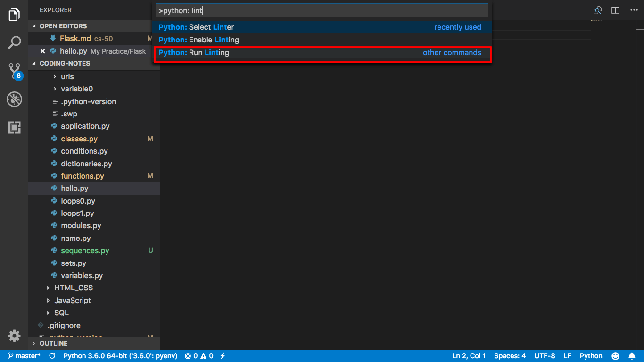The width and height of the screenshot is (644, 362).
Task: Open notifications with the bell icon
Action: [632, 356]
